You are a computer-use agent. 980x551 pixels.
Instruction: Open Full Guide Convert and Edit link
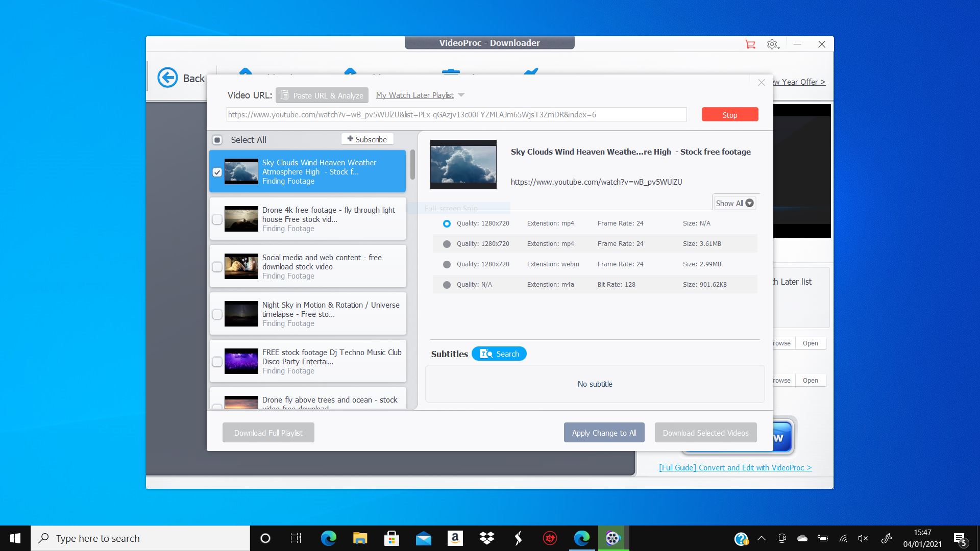tap(735, 467)
